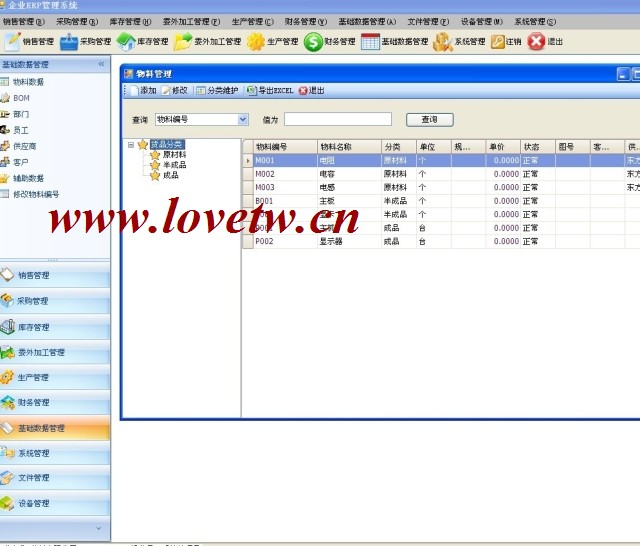The width and height of the screenshot is (640, 546).
Task: Open 采购管理 basket toolbar icon
Action: [69, 42]
